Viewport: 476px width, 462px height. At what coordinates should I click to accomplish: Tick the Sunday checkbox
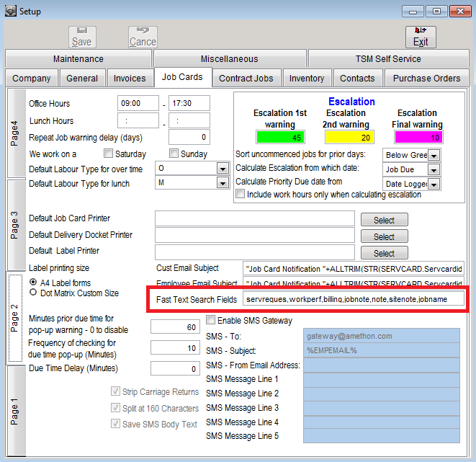[x=174, y=154]
